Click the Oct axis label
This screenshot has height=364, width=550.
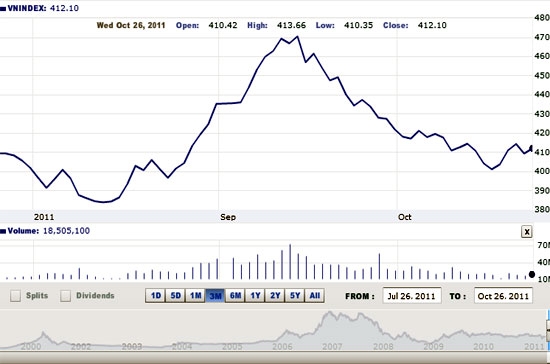coord(404,217)
